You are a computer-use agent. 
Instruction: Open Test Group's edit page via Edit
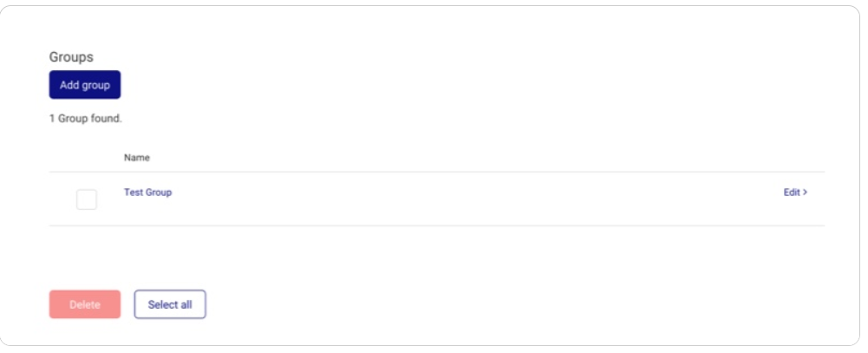(795, 193)
